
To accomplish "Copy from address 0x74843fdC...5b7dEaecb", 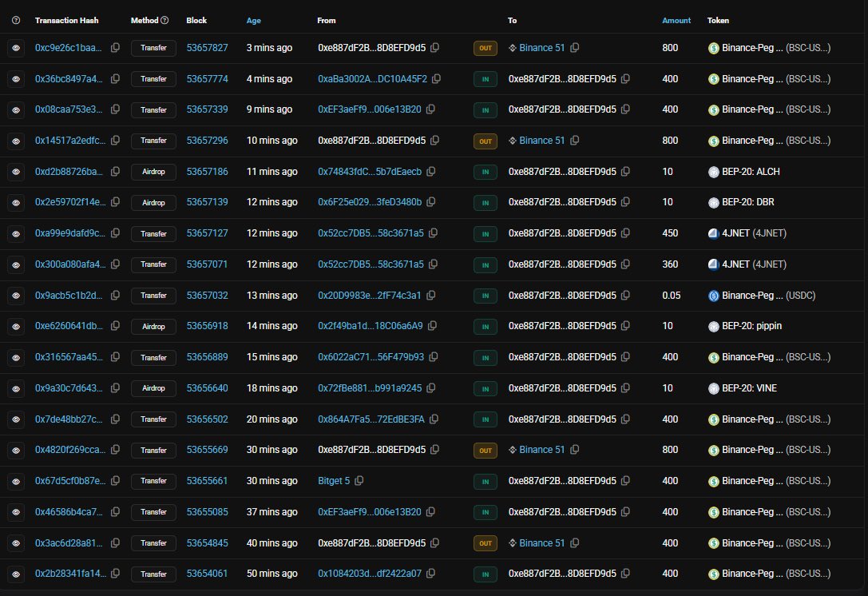I will (430, 172).
